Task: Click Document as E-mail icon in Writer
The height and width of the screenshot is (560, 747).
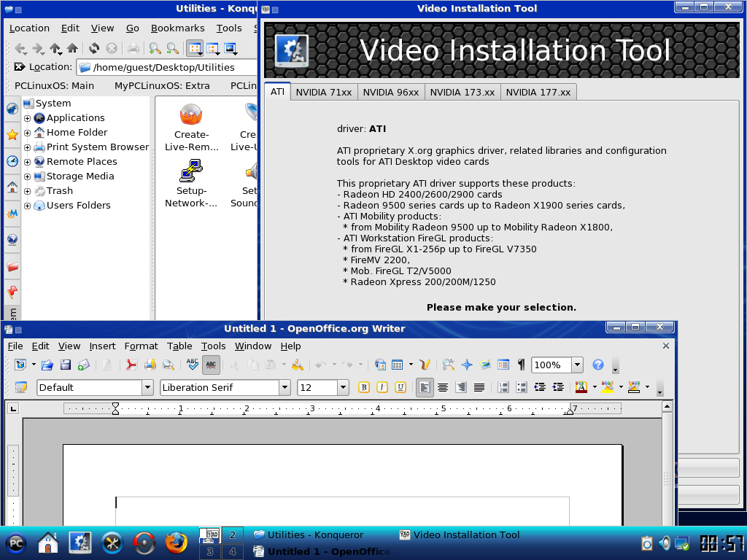Action: click(84, 365)
